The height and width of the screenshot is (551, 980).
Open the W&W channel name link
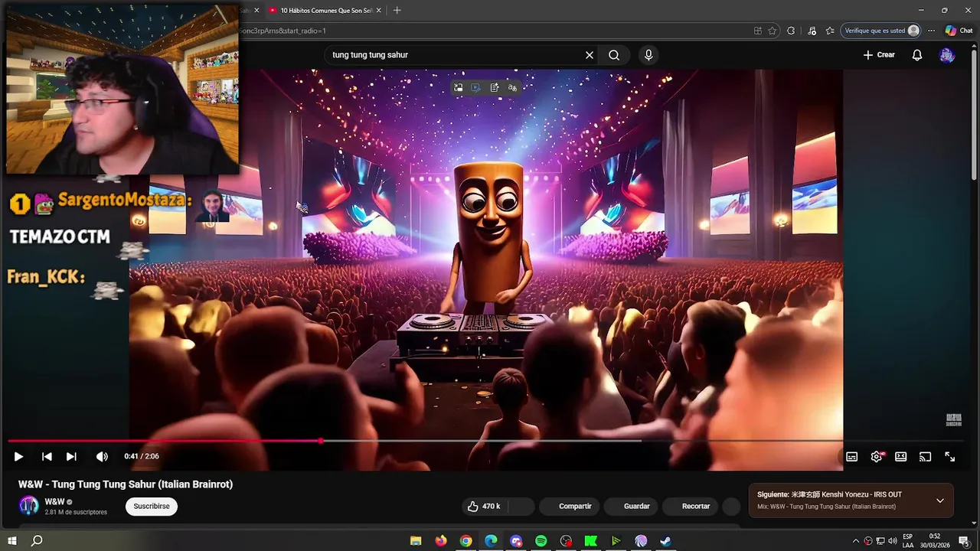pos(54,502)
